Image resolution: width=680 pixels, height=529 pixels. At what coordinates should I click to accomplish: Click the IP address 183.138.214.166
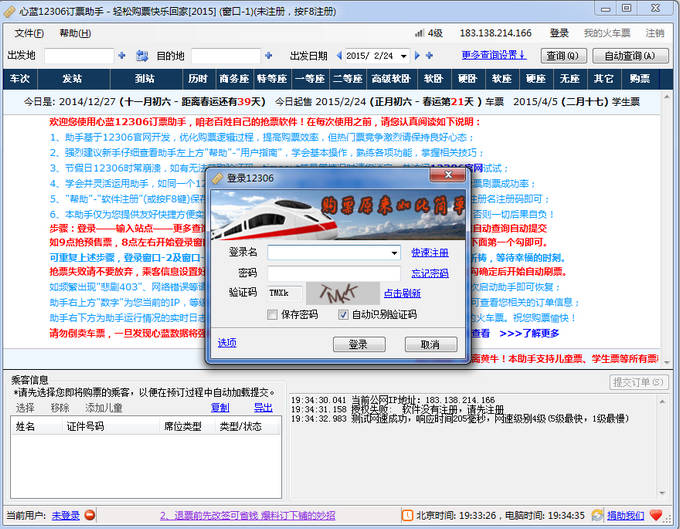(x=495, y=33)
